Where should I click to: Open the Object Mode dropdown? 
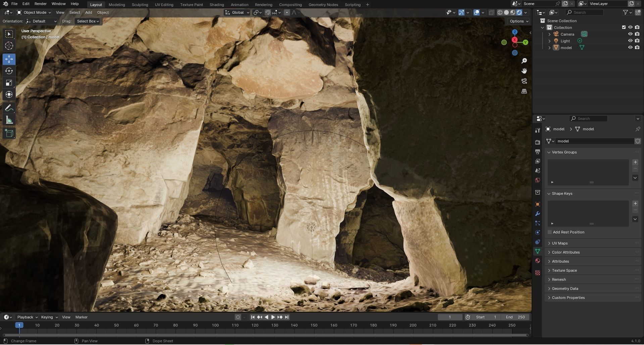34,12
